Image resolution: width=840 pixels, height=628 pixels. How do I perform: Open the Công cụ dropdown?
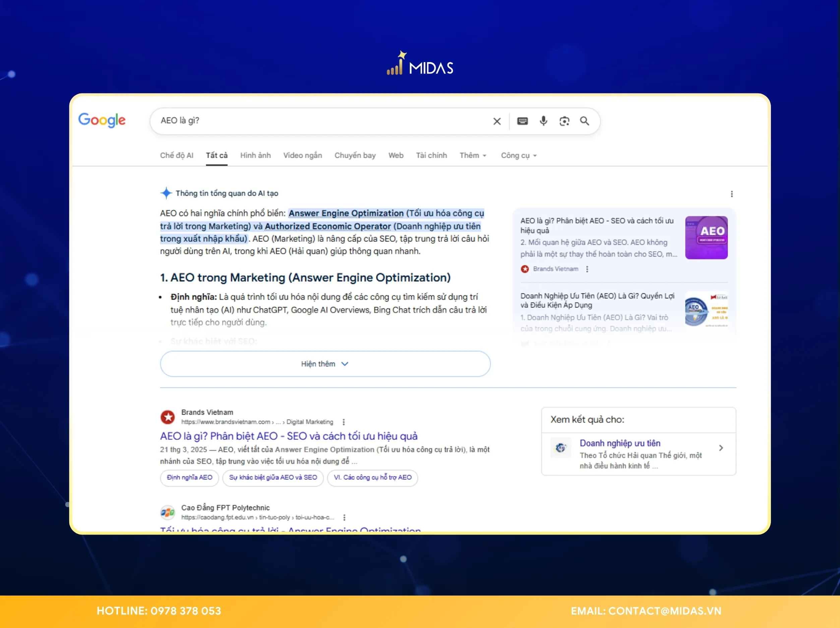(x=518, y=156)
